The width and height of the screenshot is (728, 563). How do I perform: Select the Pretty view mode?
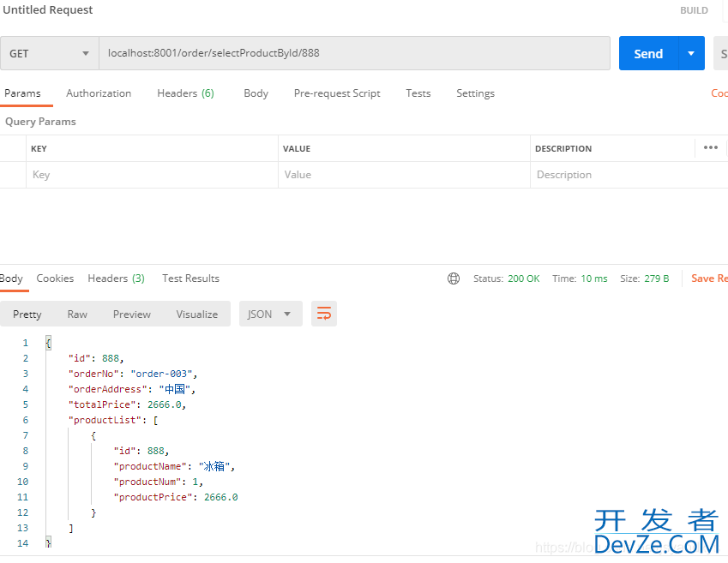pyautogui.click(x=27, y=314)
